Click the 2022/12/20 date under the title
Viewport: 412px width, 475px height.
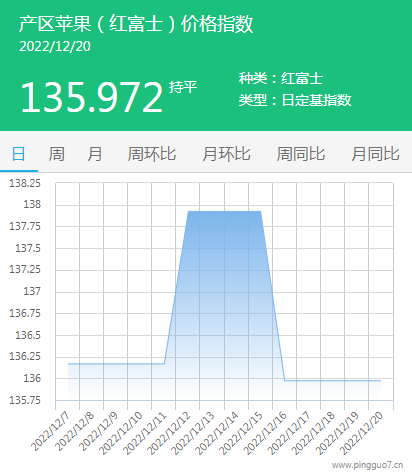[55, 46]
